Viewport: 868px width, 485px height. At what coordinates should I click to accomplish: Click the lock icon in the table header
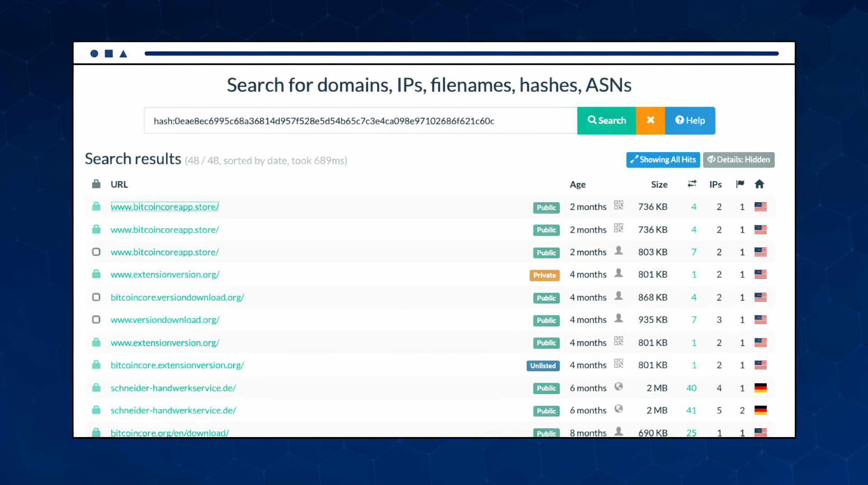tap(96, 184)
